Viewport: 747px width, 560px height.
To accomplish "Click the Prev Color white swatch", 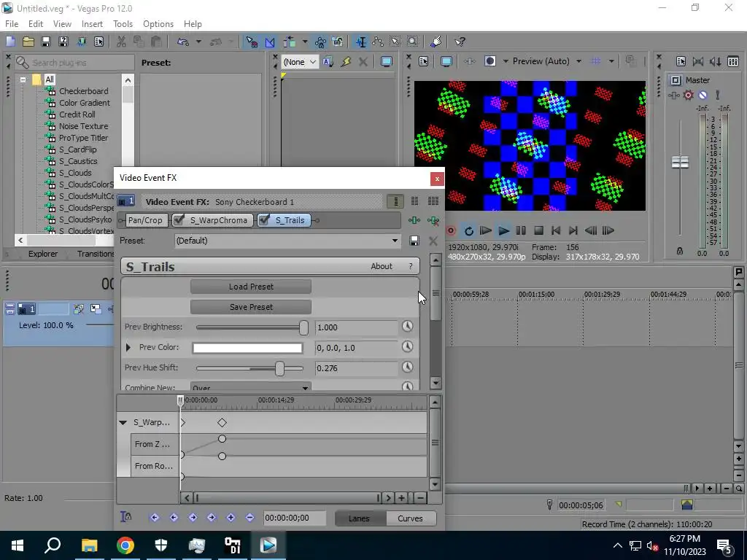I will [x=247, y=348].
